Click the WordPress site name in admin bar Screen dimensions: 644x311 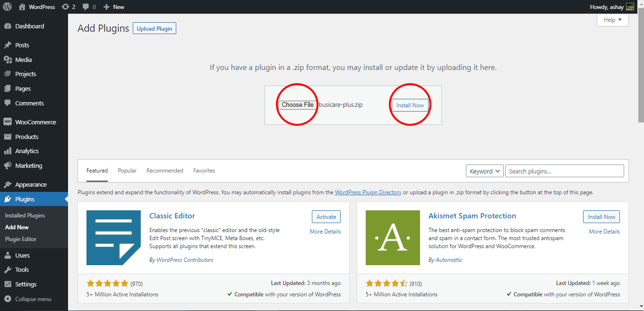pos(42,7)
